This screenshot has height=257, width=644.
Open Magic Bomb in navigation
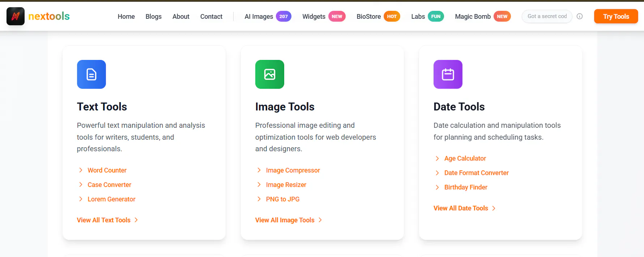[x=473, y=16]
